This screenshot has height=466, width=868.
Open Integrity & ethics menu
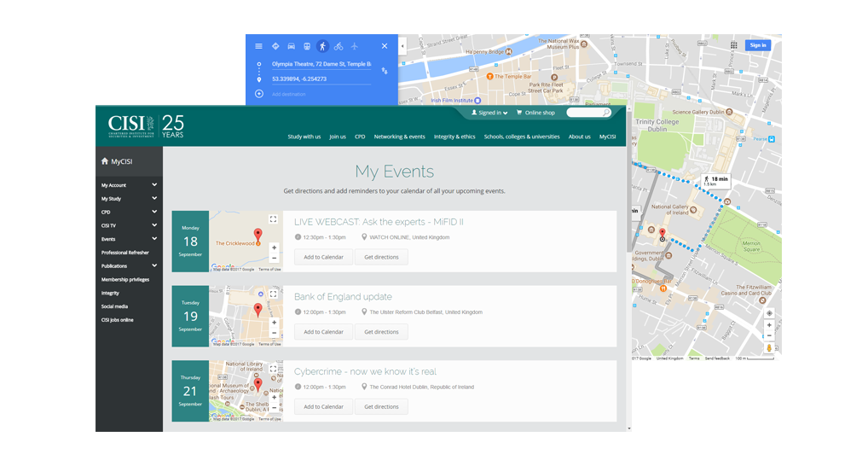tap(454, 137)
